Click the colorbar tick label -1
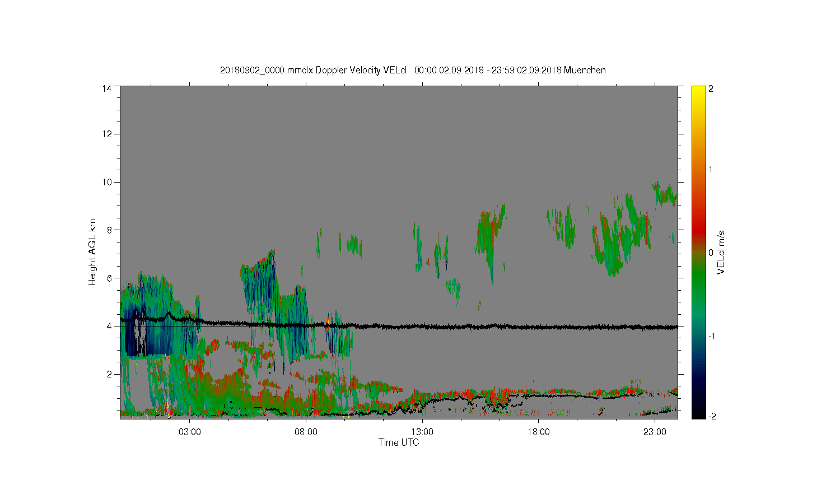The image size is (840, 504). point(713,336)
